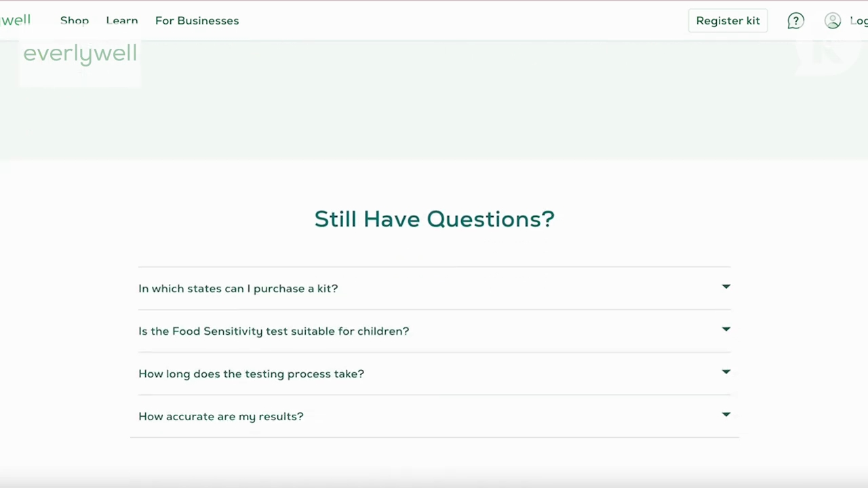Screen dimensions: 868x488
Task: Toggle arrow next to 'How accurate are my results?'
Action: pos(726,415)
